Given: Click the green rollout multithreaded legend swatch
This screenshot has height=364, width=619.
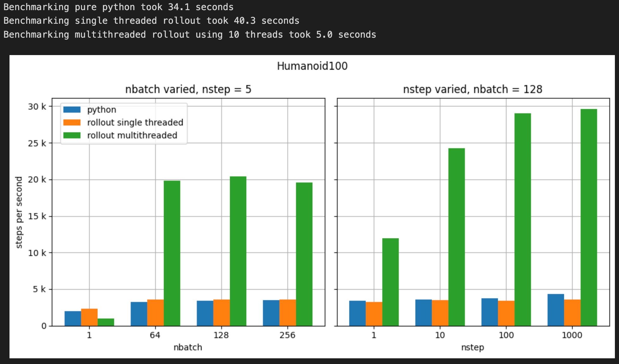Looking at the screenshot, I should point(72,135).
